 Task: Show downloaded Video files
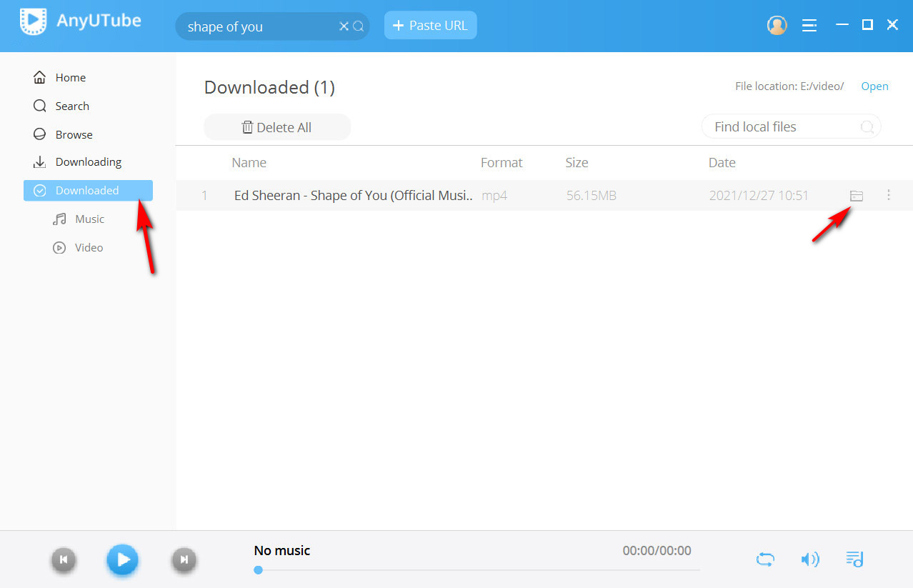pyautogui.click(x=88, y=247)
